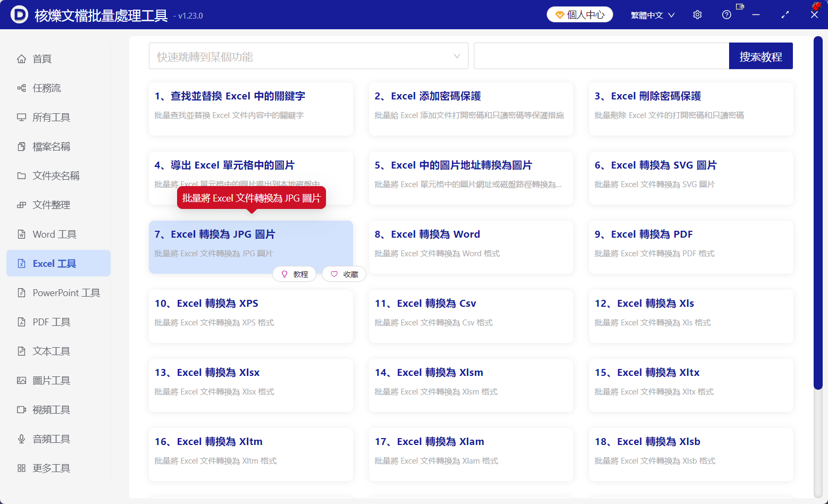Open Excel 轉換為 Xlam card
828x504 pixels.
point(471,455)
